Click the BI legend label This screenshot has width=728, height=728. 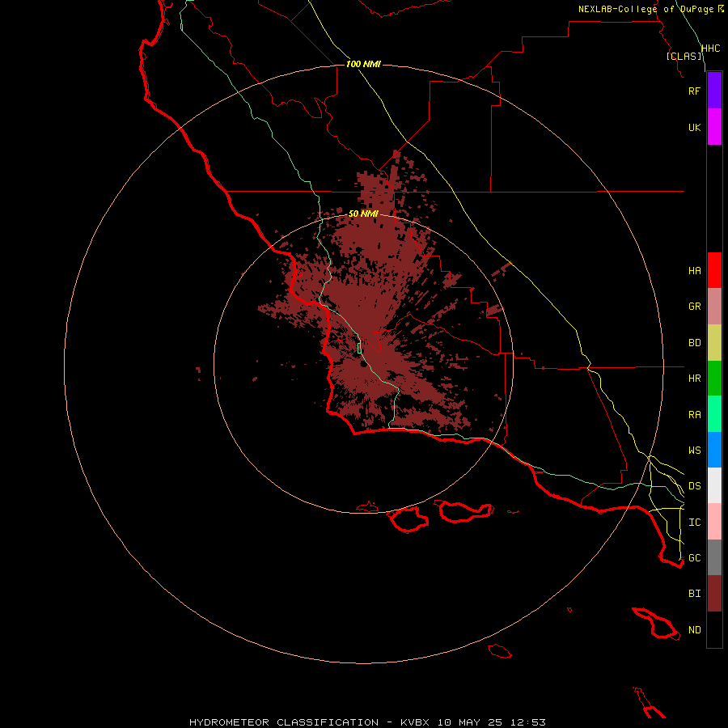click(694, 594)
